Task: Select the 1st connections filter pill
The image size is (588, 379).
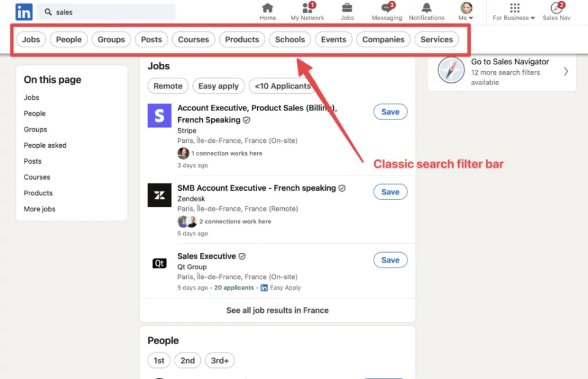Action: [159, 361]
